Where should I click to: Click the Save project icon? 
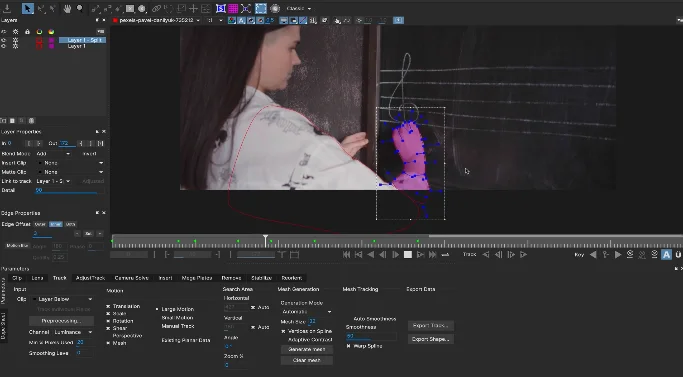[x=7, y=8]
